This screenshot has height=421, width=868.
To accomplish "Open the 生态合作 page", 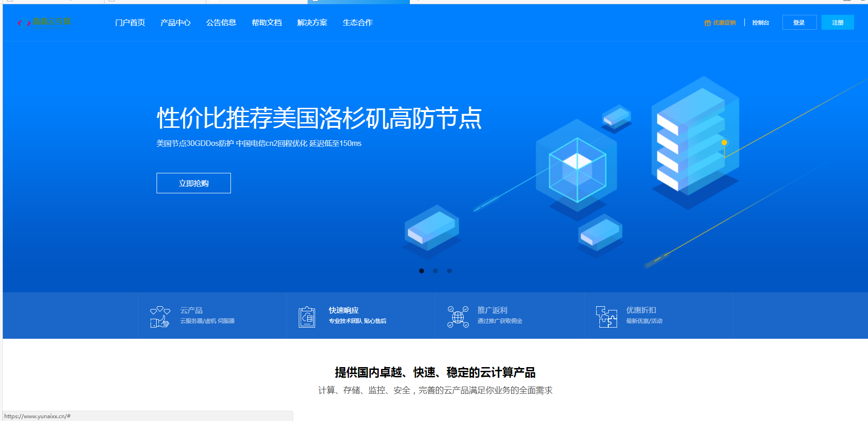I will (357, 22).
